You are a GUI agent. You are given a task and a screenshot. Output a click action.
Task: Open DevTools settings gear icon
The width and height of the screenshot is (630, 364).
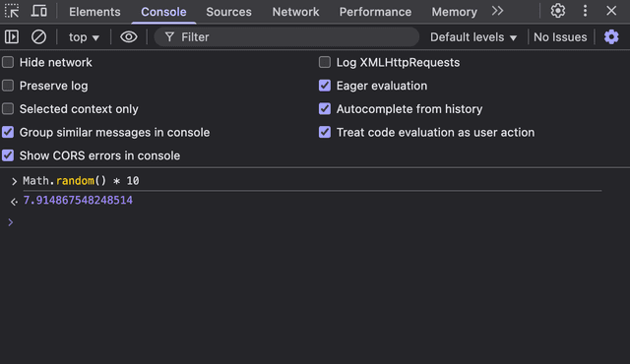point(558,11)
